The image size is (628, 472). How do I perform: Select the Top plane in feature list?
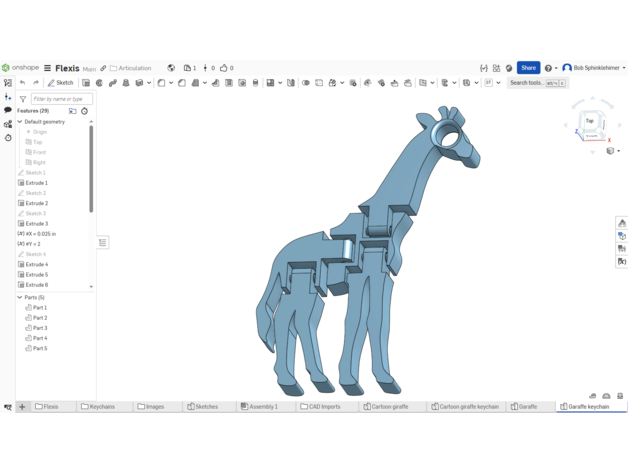coord(38,142)
